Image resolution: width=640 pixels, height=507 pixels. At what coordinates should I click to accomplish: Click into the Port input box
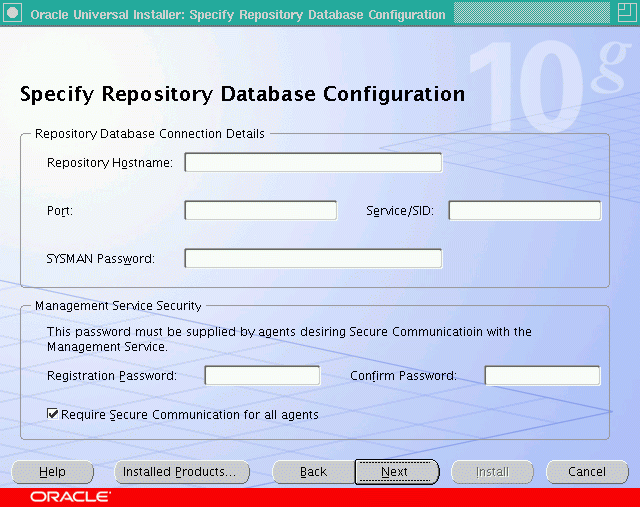(261, 211)
